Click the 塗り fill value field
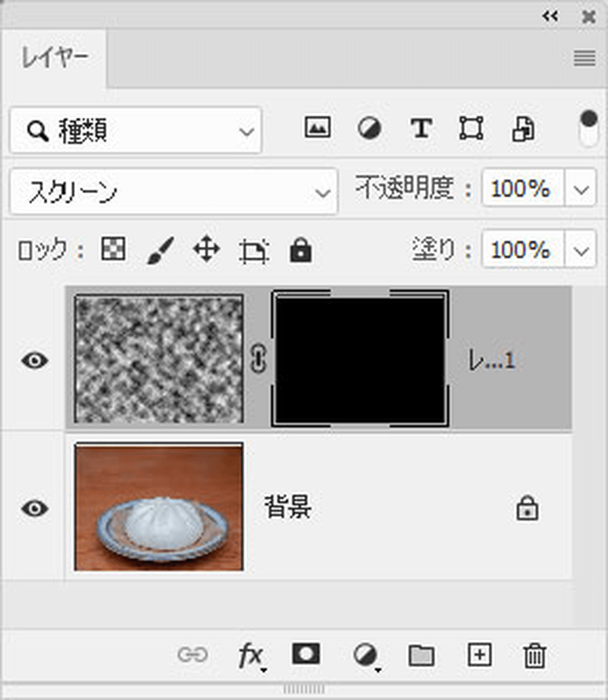608x700 pixels. coord(523,249)
